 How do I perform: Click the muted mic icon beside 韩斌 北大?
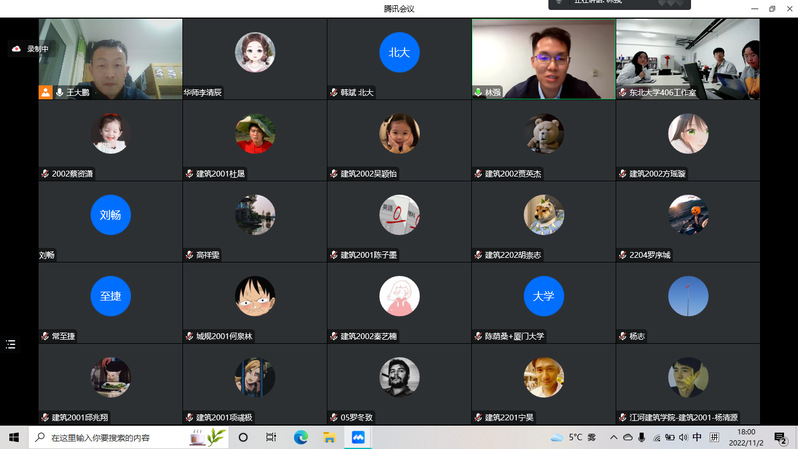334,92
